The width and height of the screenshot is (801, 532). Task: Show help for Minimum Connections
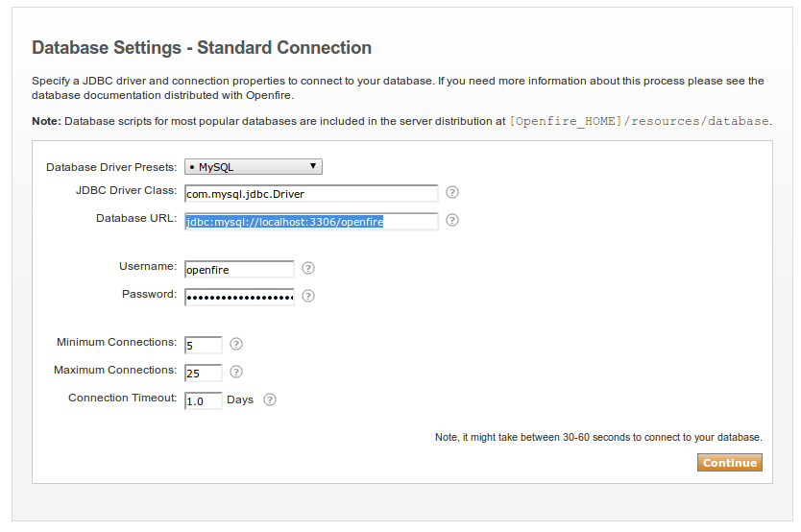[x=236, y=344]
